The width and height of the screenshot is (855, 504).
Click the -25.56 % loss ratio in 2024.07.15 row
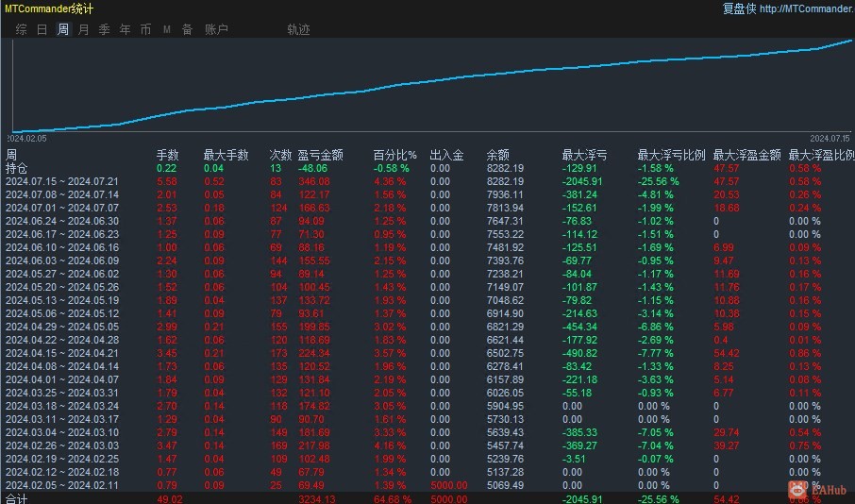pyautogui.click(x=659, y=181)
